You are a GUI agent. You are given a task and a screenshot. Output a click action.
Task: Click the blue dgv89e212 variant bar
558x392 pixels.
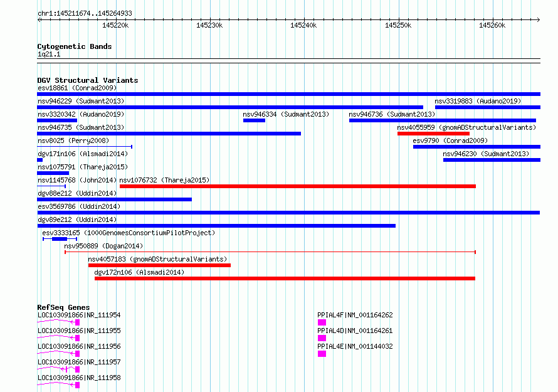(x=216, y=226)
